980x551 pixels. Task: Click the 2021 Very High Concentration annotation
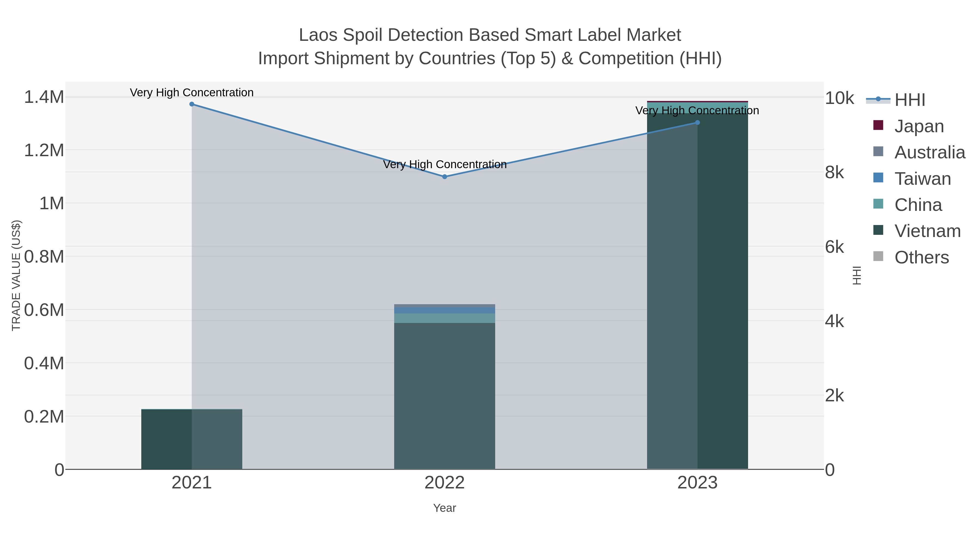192,93
